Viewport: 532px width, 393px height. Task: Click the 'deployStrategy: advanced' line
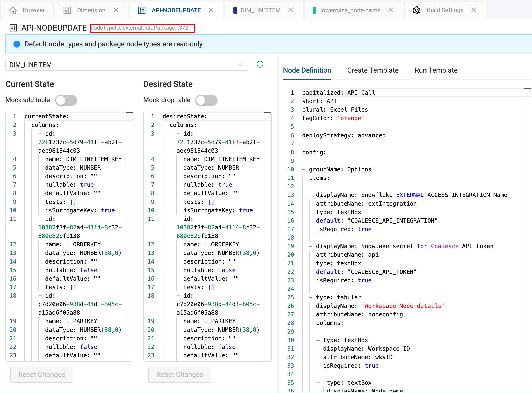coord(344,135)
